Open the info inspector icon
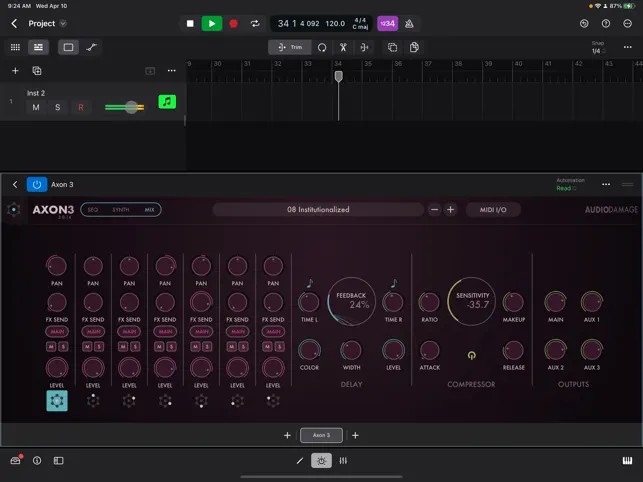This screenshot has height=482, width=643. coord(37,461)
